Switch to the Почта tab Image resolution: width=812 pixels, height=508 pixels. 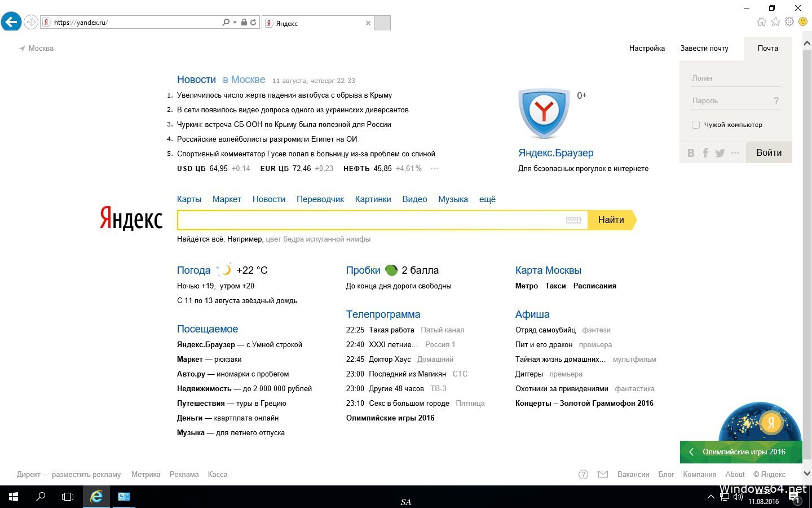click(x=767, y=49)
